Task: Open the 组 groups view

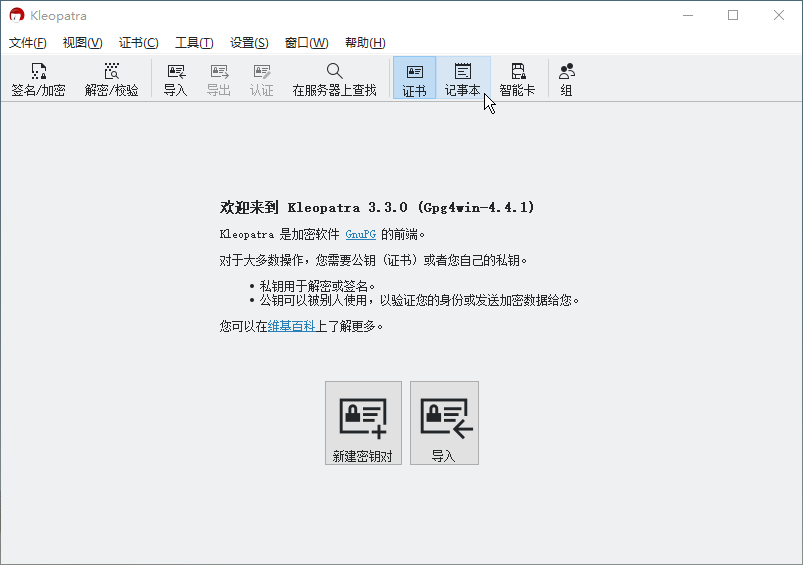Action: (566, 79)
